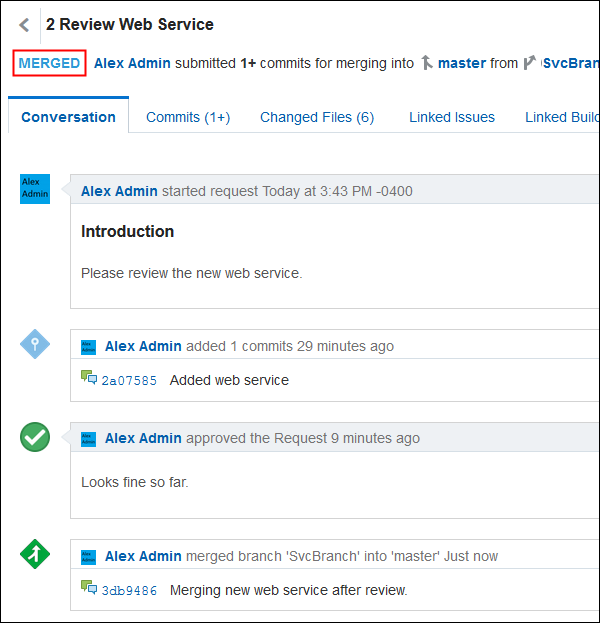Open commit link 3db9486
Image resolution: width=600 pixels, height=623 pixels.
point(129,591)
